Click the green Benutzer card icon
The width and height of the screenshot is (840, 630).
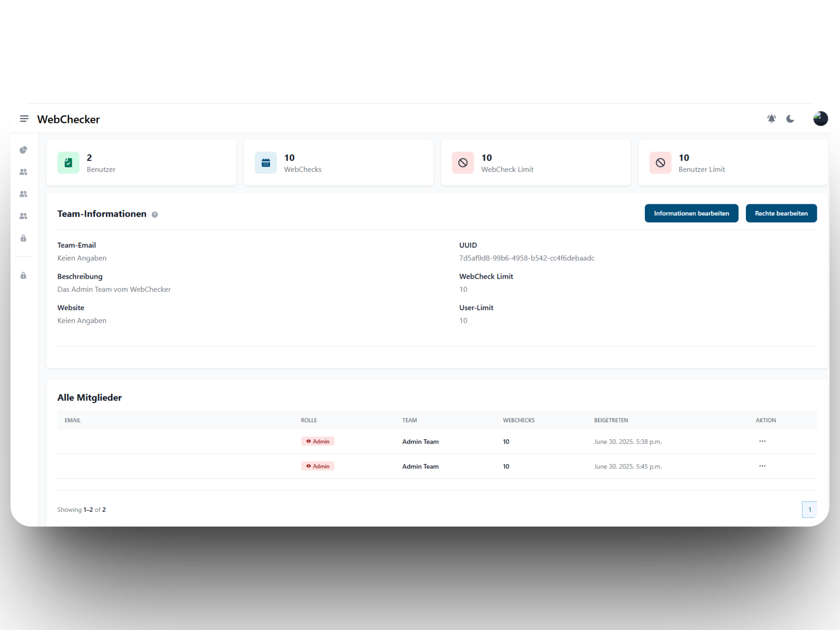coord(68,163)
